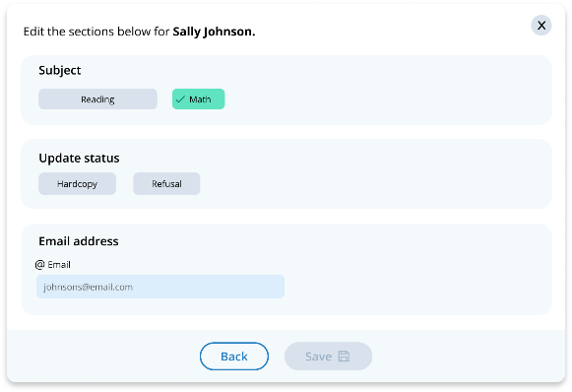Go back using the Back button
The height and width of the screenshot is (392, 572).
[234, 357]
